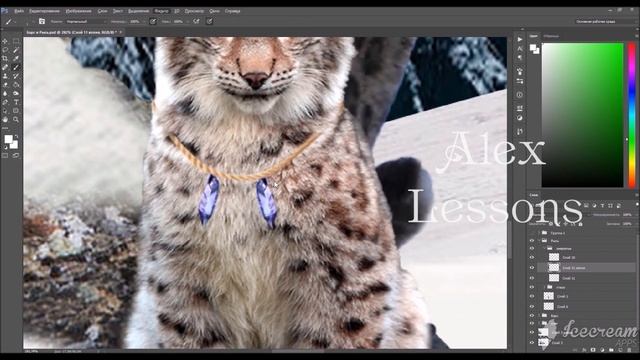
Task: Select the Brush tool in the toolbox
Action: tap(16, 67)
